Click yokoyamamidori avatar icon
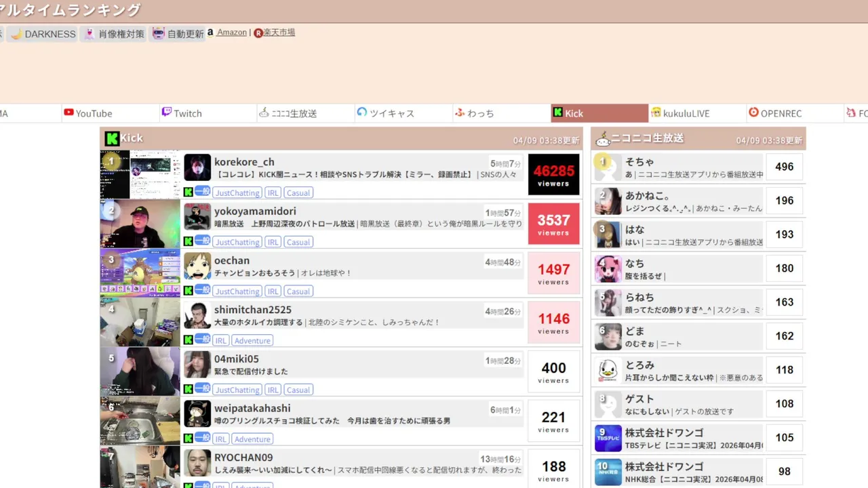868x488 pixels. [197, 217]
